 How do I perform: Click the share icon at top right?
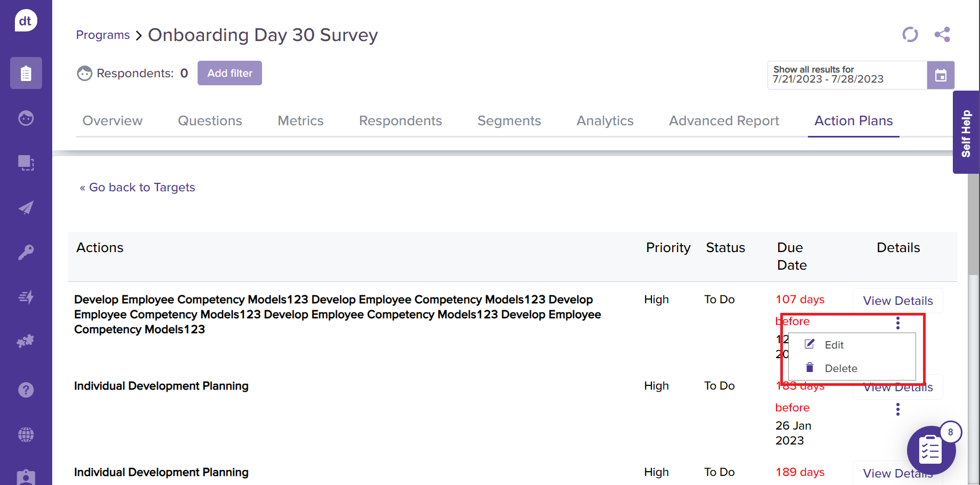942,35
